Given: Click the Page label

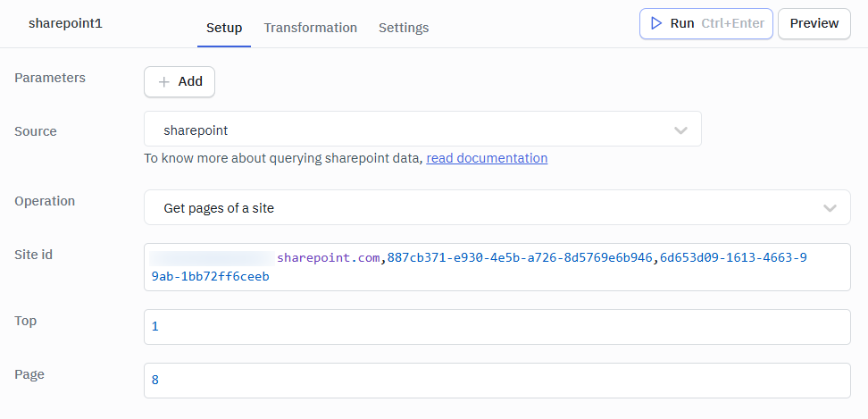Looking at the screenshot, I should click(29, 374).
